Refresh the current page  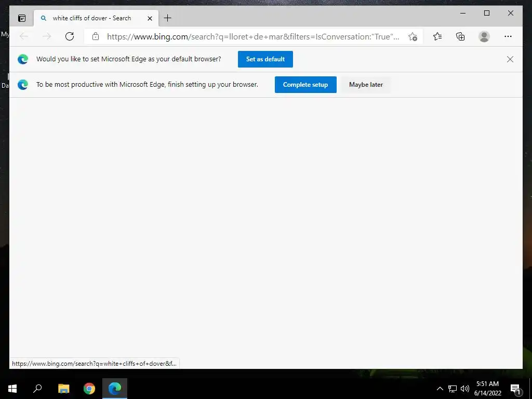pos(70,36)
